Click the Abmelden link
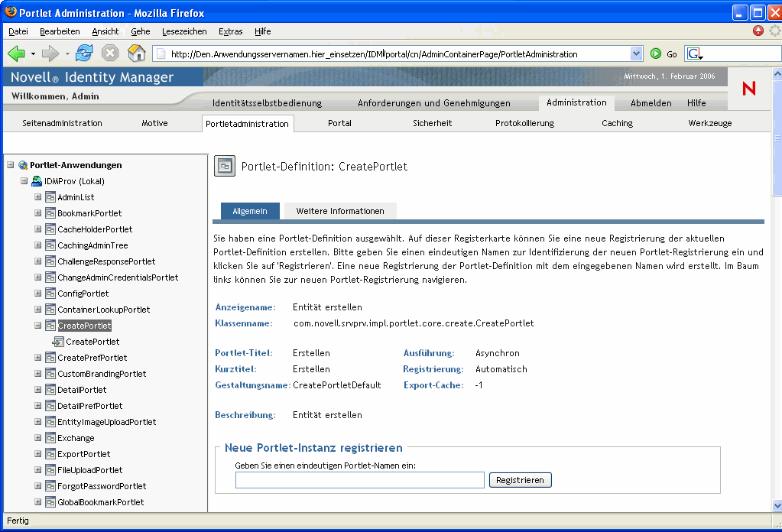Viewport: 782px width, 532px height. coord(651,103)
